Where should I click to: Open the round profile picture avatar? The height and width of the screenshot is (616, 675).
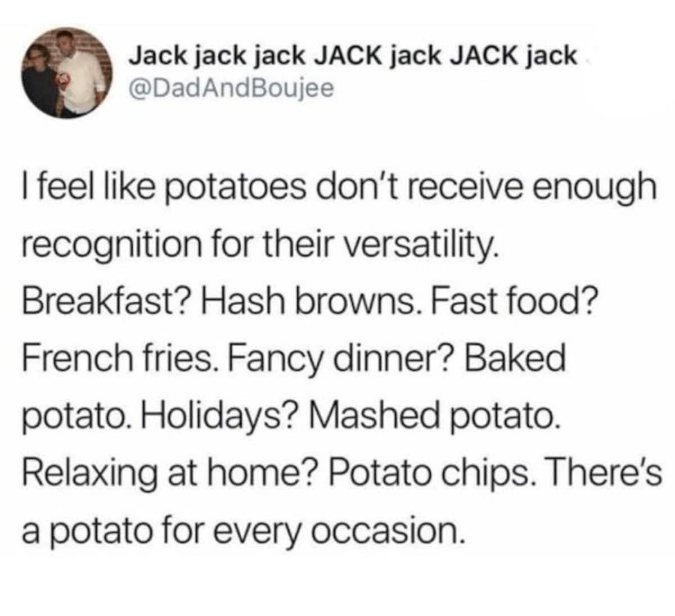[66, 72]
